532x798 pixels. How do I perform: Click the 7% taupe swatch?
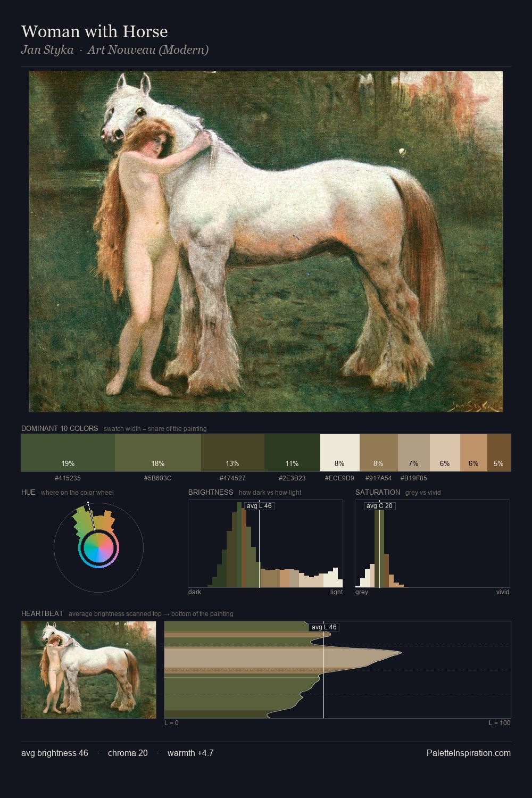(x=413, y=453)
